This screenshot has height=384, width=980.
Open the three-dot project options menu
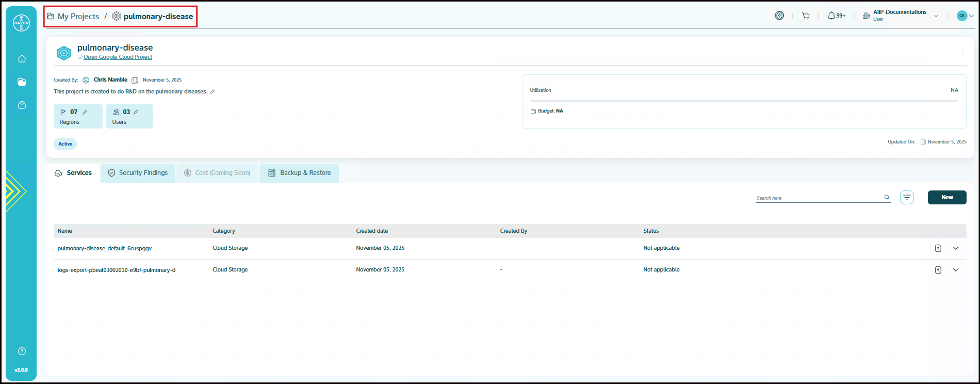point(962,52)
